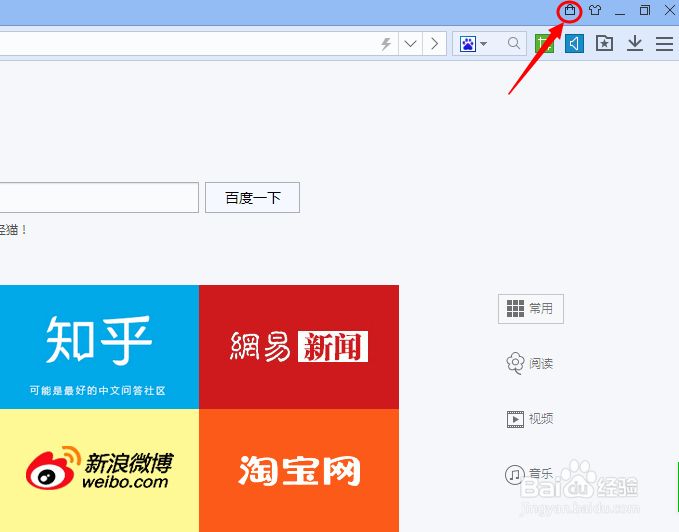Focus the Baidu search input field
This screenshot has width=679, height=532.
click(x=99, y=198)
